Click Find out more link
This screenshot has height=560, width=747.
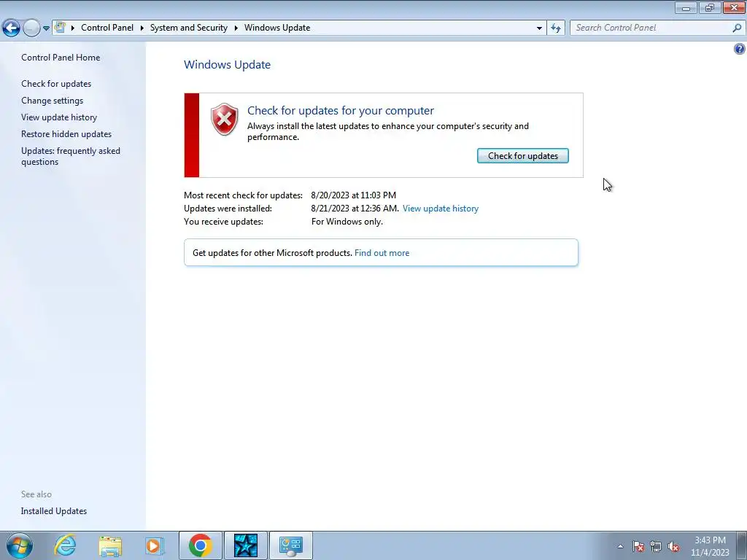click(x=382, y=253)
